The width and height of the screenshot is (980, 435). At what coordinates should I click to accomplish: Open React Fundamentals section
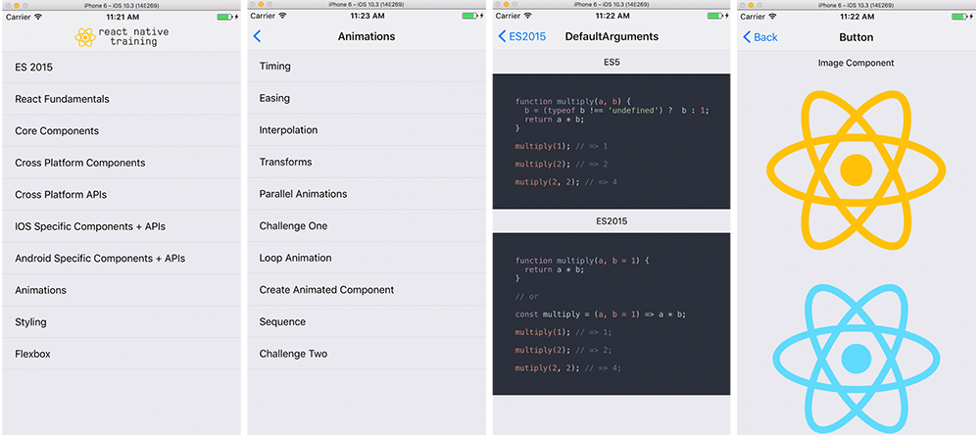click(x=62, y=99)
